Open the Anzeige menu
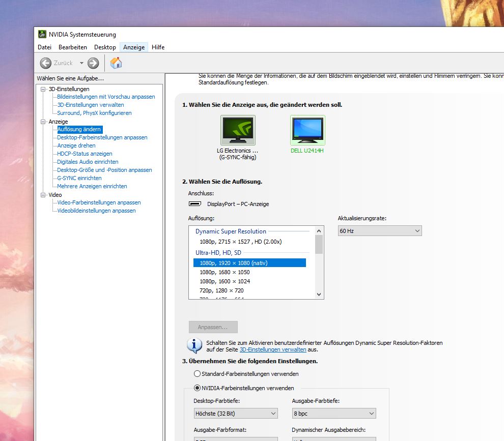 click(134, 47)
